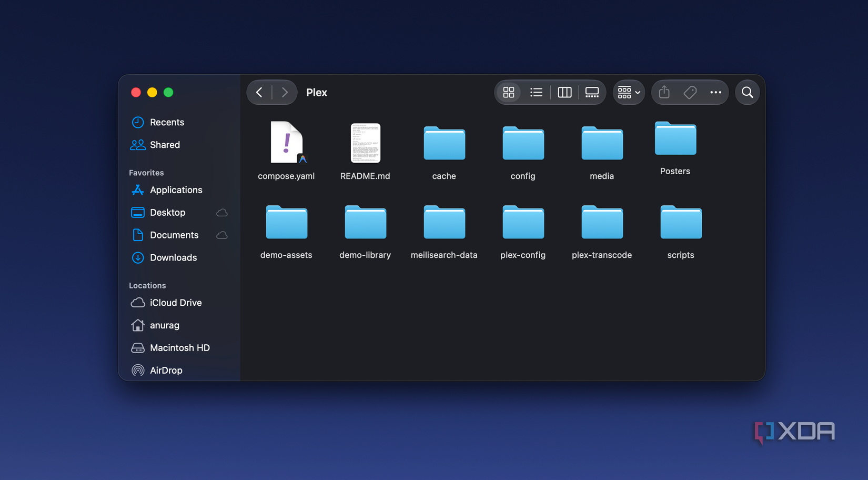
Task: Click the compose.yaml file name label
Action: (x=286, y=176)
